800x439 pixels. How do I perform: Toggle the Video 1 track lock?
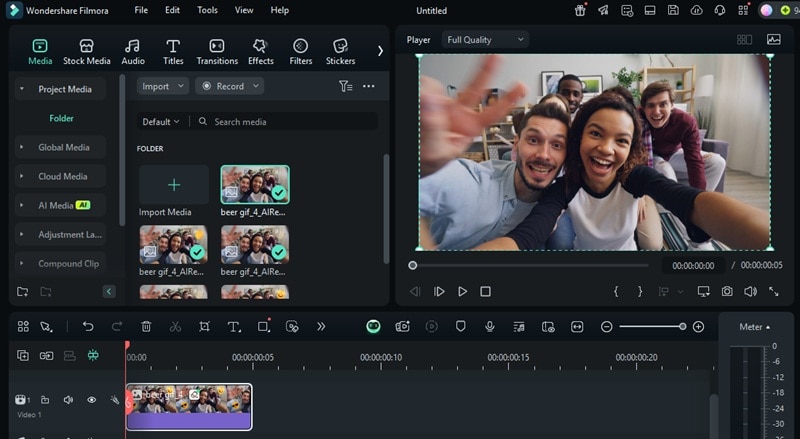point(45,400)
